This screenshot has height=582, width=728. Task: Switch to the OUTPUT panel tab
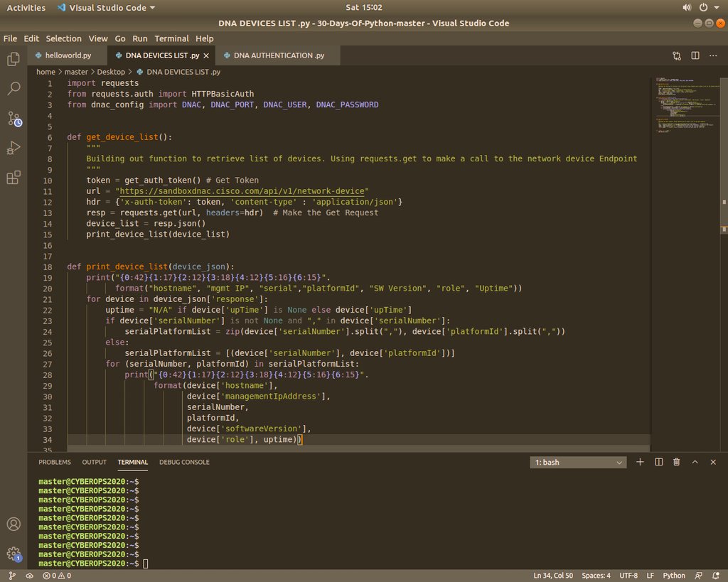click(x=95, y=462)
